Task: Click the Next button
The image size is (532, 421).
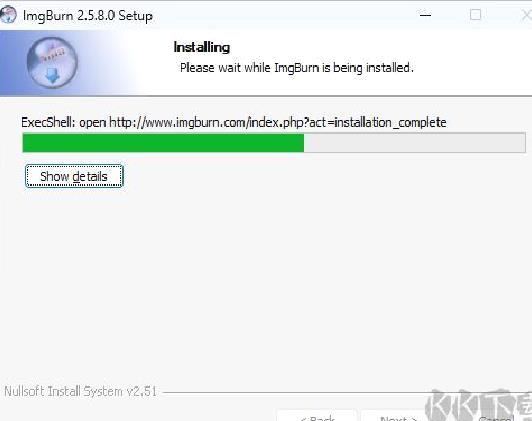Action: point(399,417)
